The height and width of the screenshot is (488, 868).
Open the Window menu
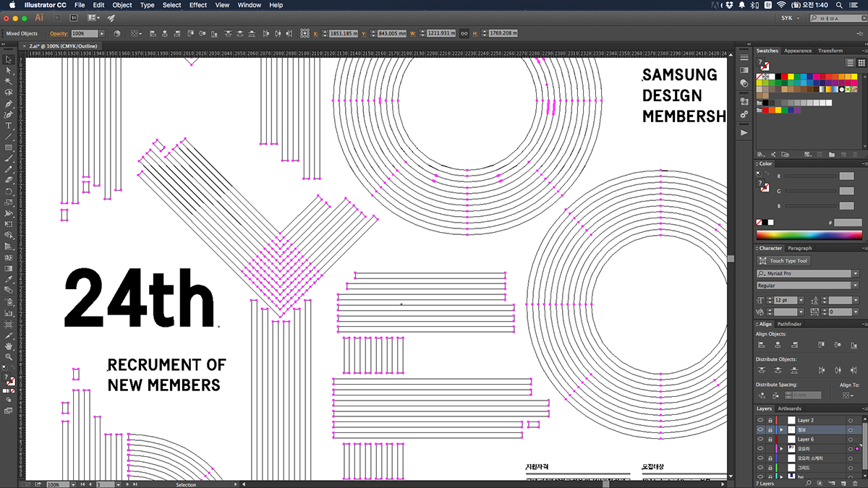coord(250,5)
